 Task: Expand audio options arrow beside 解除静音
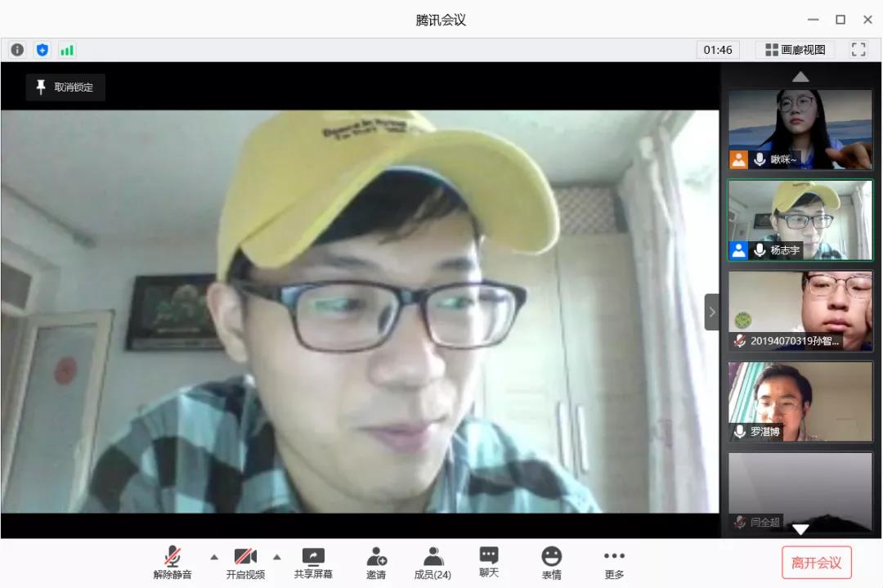pos(214,557)
